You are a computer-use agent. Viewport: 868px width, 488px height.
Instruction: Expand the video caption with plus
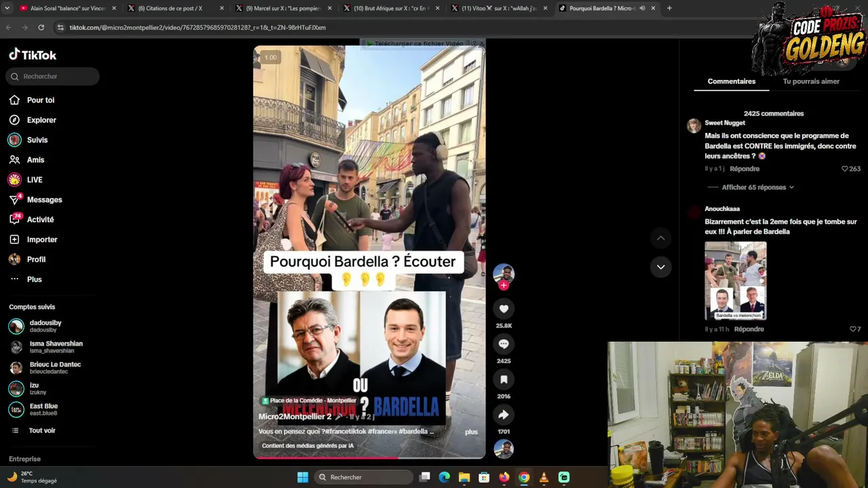(x=471, y=432)
